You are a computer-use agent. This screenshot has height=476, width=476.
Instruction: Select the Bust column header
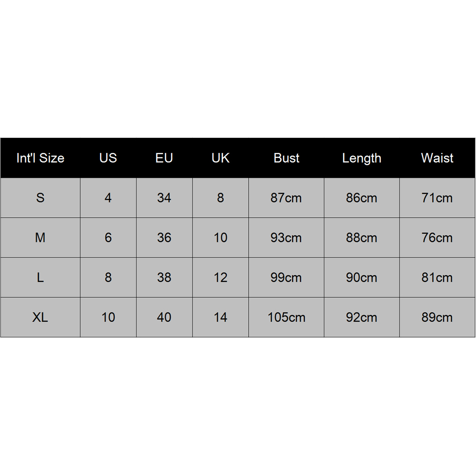286,158
